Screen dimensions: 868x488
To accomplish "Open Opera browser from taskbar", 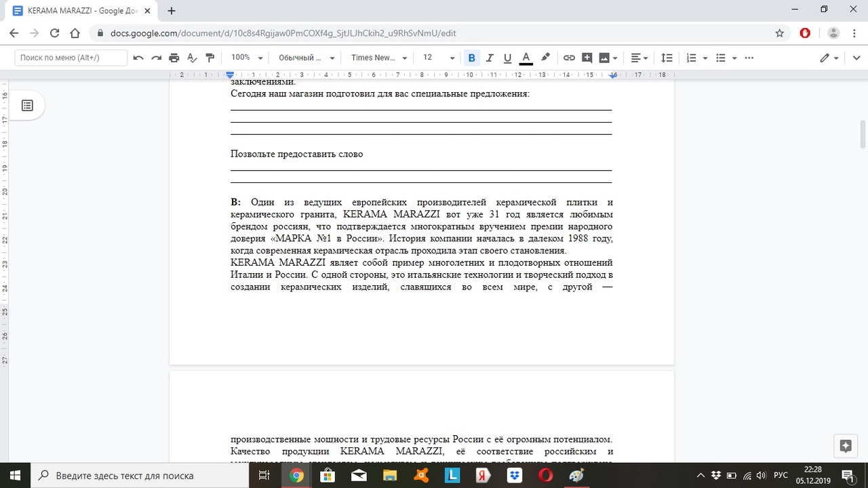I will (x=546, y=475).
